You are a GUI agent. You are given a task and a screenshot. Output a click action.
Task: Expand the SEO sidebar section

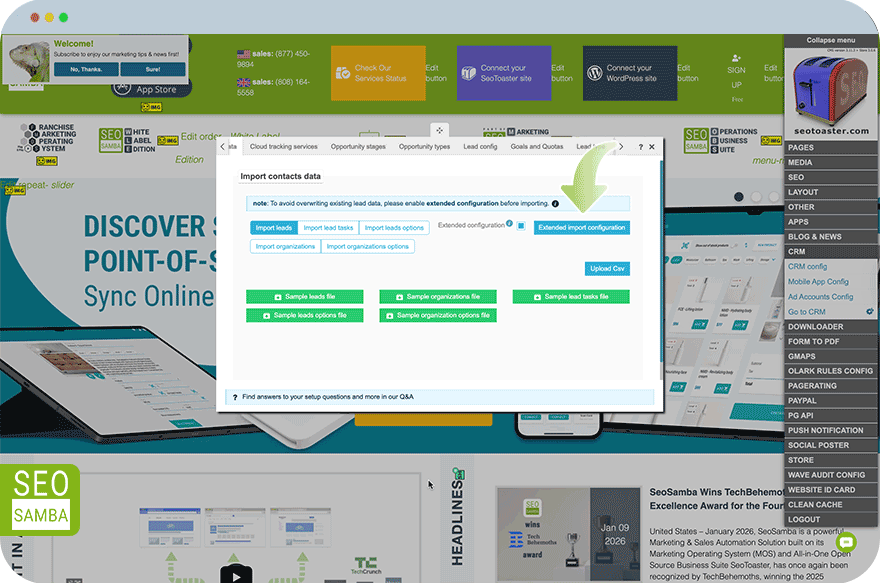[831, 177]
